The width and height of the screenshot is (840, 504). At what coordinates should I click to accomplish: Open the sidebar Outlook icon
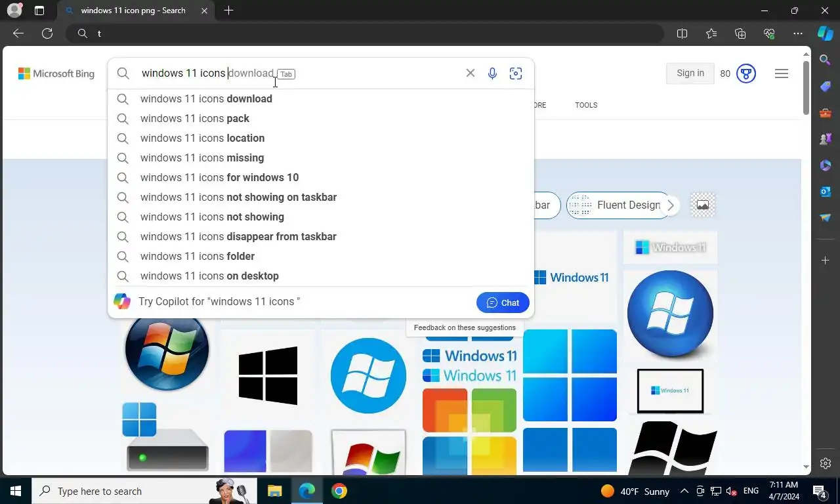click(x=826, y=192)
